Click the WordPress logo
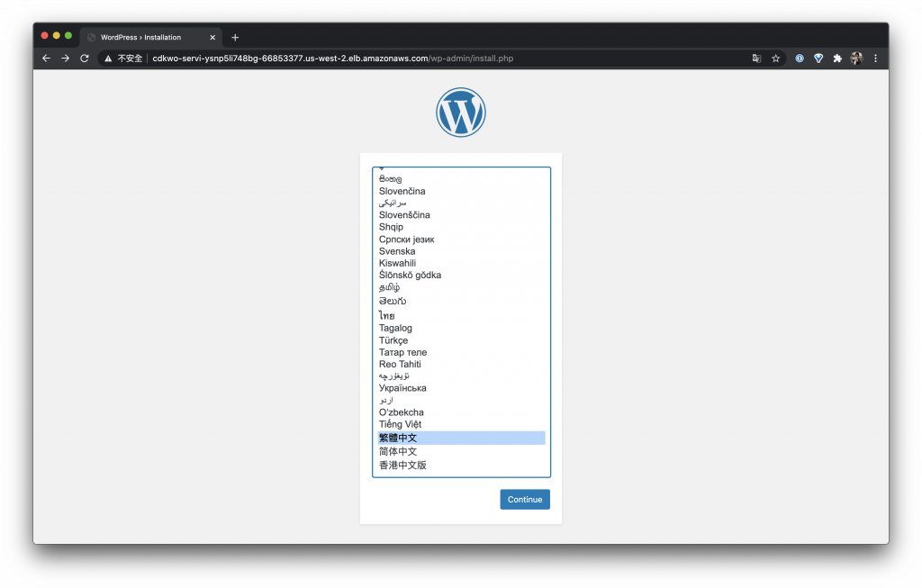The height and width of the screenshot is (588, 922). click(x=461, y=113)
